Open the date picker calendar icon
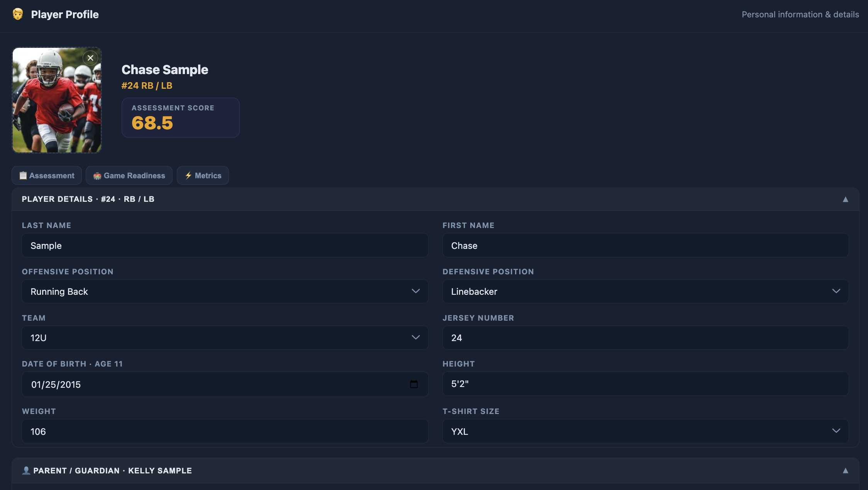This screenshot has height=490, width=868. tap(414, 384)
